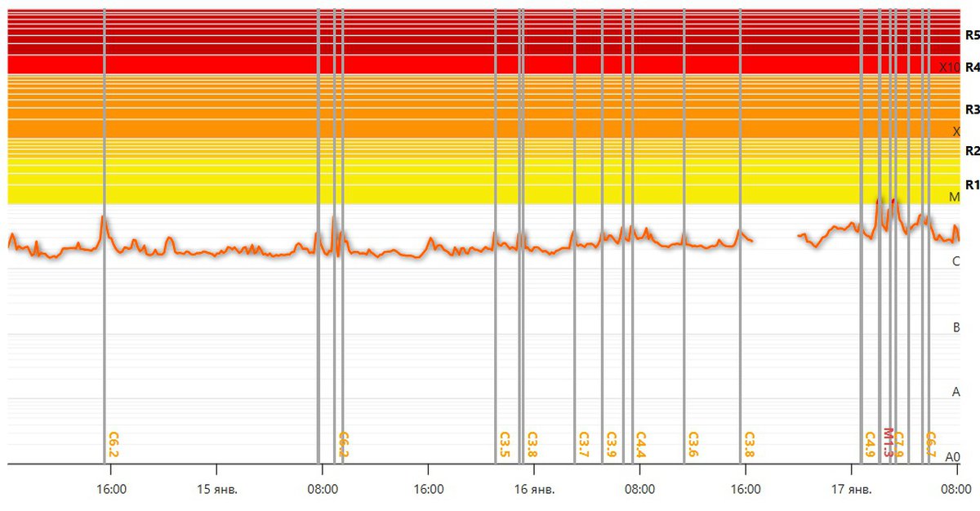The image size is (980, 511).
Task: Select the '16 янв.' date axis label
Action: [534, 490]
